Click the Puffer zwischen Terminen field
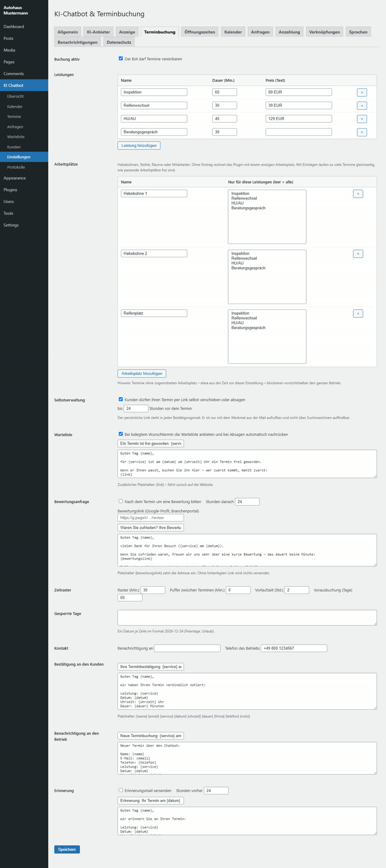Image resolution: width=386 pixels, height=868 pixels. pos(238,590)
